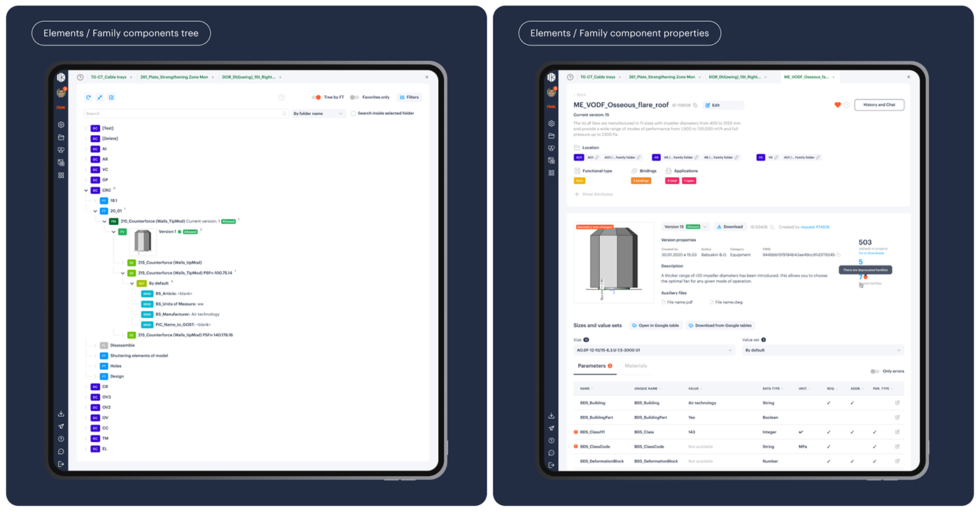Screen dimensions: 980x512
Task: Enable the Favorites only switch
Action: 354,97
